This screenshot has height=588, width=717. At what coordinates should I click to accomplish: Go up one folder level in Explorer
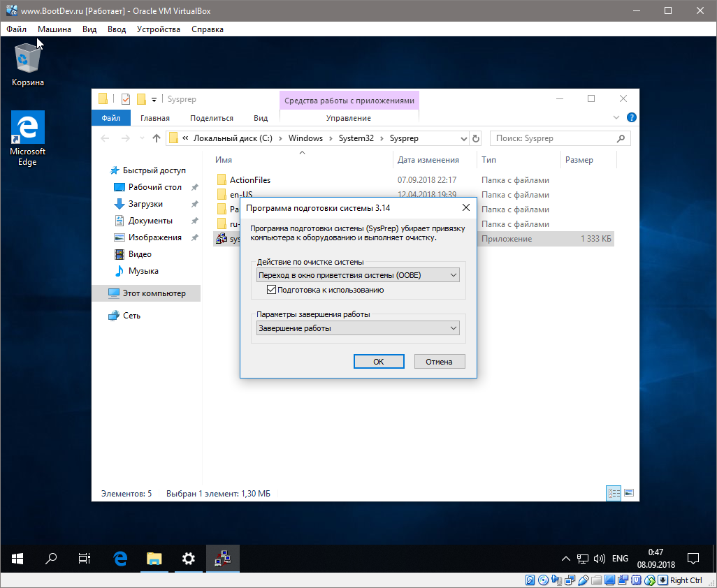tap(157, 138)
